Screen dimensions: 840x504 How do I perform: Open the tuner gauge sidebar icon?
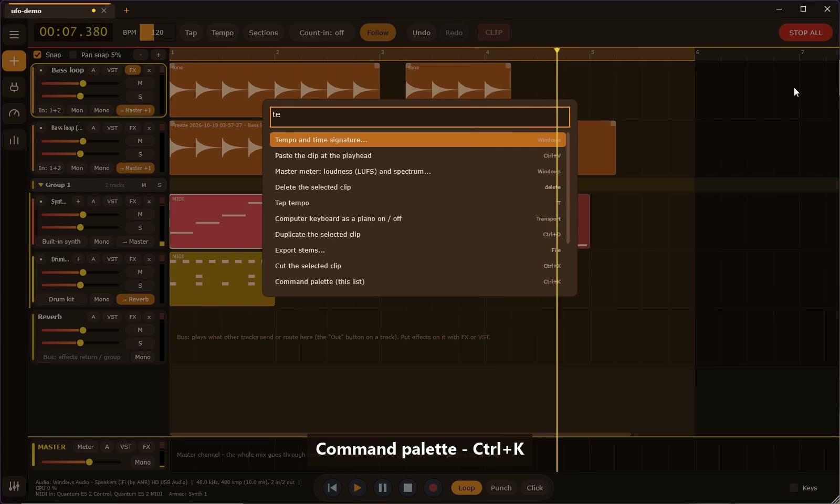tap(14, 113)
